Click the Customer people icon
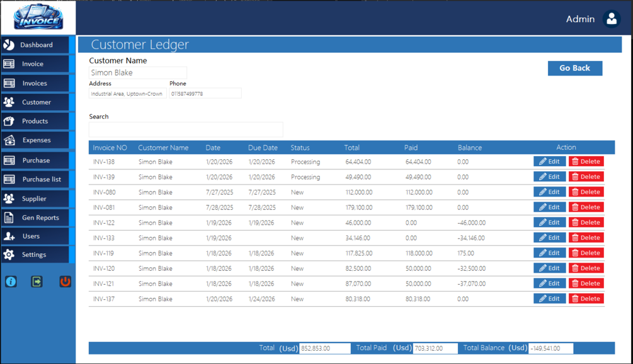This screenshot has height=364, width=633. click(9, 102)
